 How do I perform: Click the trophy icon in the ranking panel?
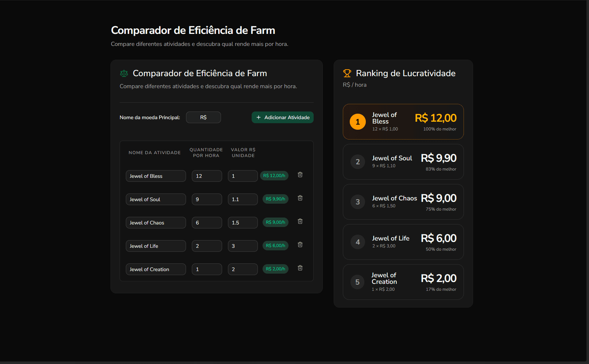[347, 73]
